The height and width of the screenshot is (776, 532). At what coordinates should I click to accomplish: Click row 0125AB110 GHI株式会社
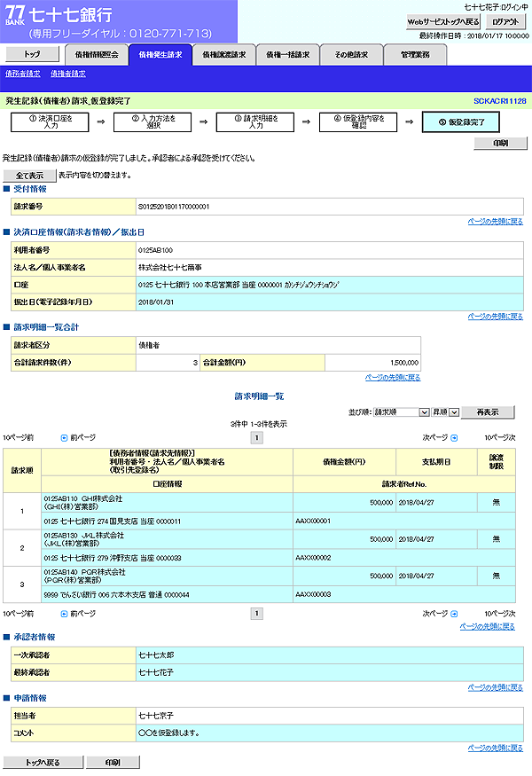[168, 502]
